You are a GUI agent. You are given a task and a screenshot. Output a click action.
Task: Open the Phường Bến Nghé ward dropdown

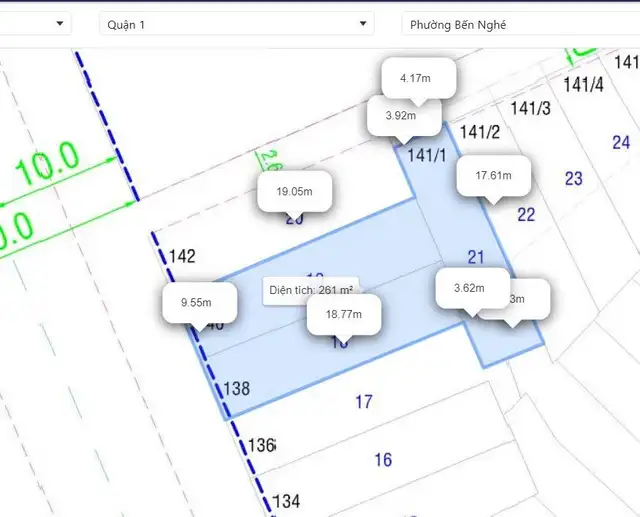[x=520, y=24]
